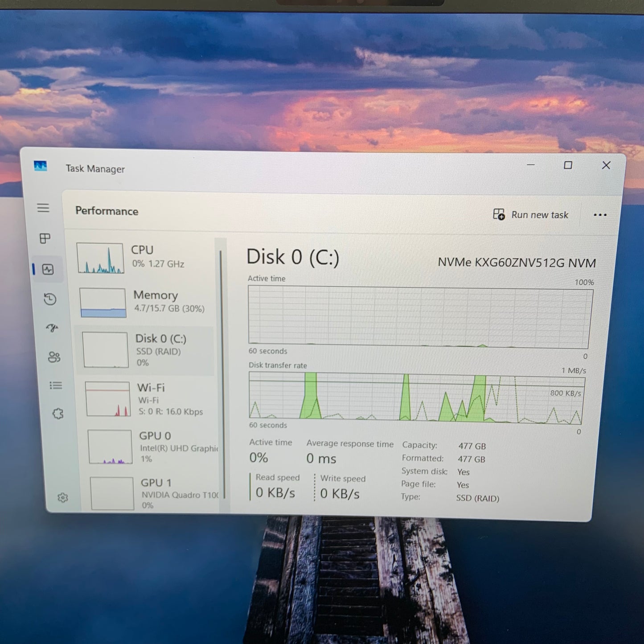Image resolution: width=644 pixels, height=644 pixels.
Task: Click the Run new task icon
Action: coord(499,214)
